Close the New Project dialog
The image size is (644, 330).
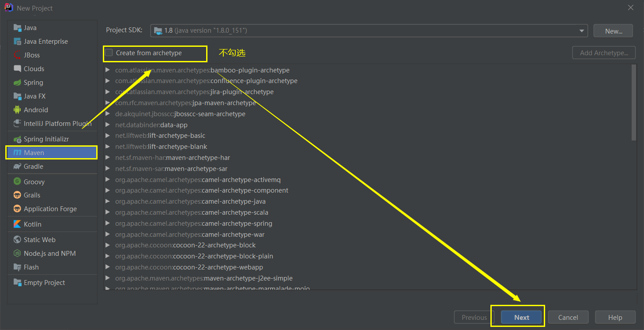pyautogui.click(x=631, y=8)
